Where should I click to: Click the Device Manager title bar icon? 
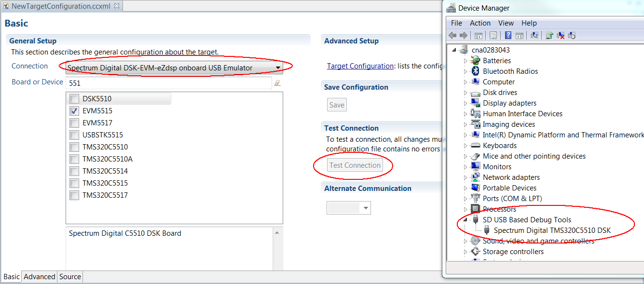(451, 8)
